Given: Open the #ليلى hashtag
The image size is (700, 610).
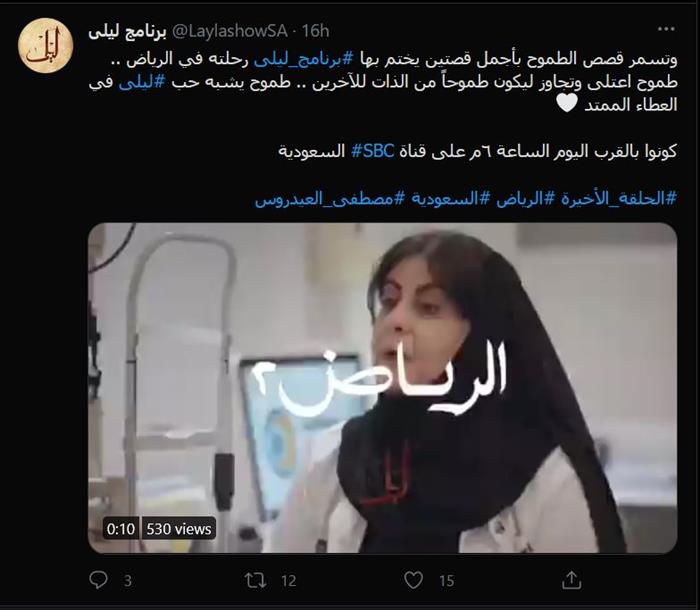Looking at the screenshot, I should 142,83.
